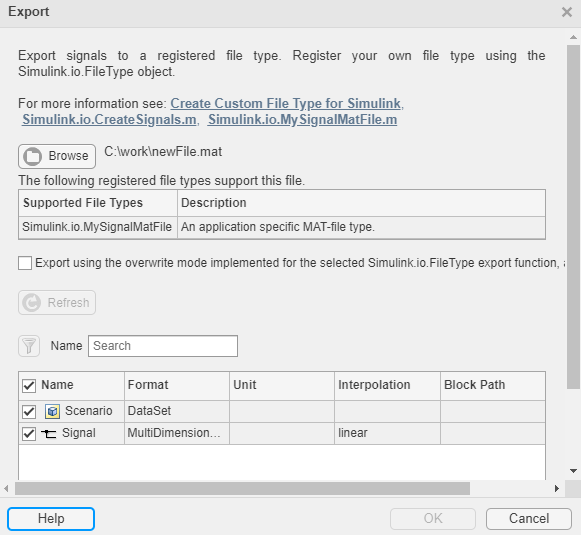581x535 pixels.
Task: Click the filter funnel icon
Action: point(29,346)
